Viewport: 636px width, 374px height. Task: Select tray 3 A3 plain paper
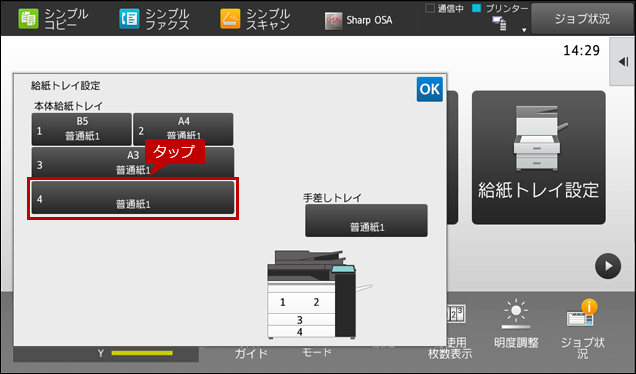coord(133,163)
